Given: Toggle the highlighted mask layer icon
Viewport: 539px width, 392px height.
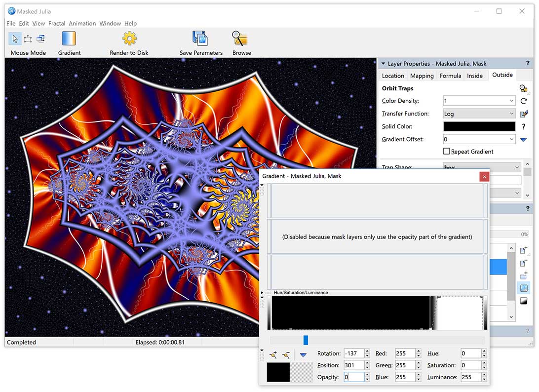Looking at the screenshot, I should [524, 288].
